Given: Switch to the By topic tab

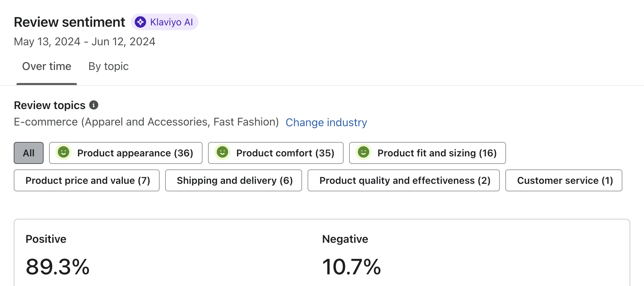Looking at the screenshot, I should (108, 66).
